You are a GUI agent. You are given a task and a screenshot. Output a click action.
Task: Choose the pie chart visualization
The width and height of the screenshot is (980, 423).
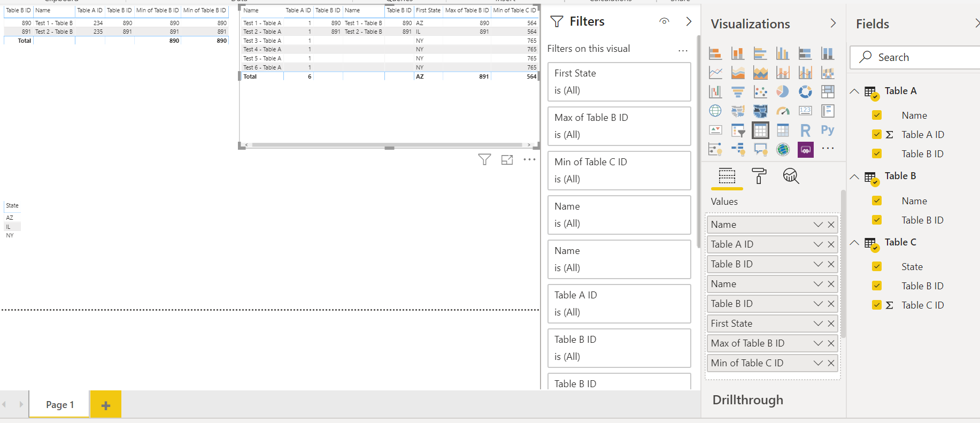pyautogui.click(x=783, y=92)
